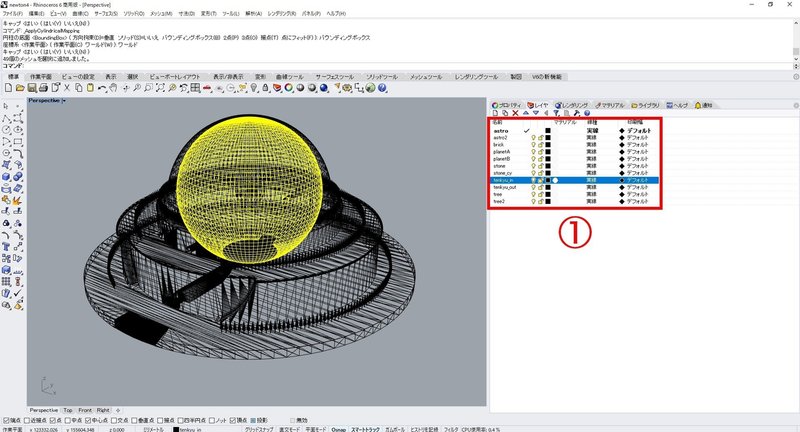Toggle visibility bulb of tree2 layer
The height and width of the screenshot is (432, 800).
click(x=534, y=201)
